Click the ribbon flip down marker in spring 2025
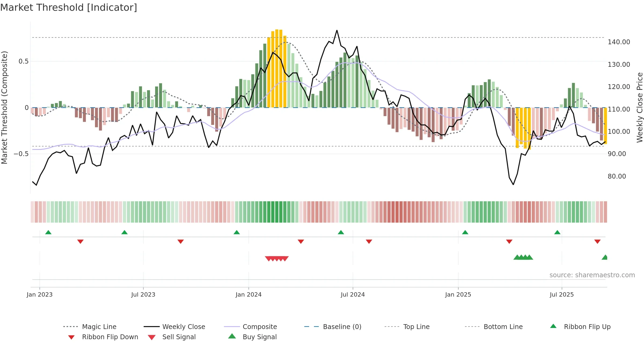644x362 pixels. click(x=509, y=242)
